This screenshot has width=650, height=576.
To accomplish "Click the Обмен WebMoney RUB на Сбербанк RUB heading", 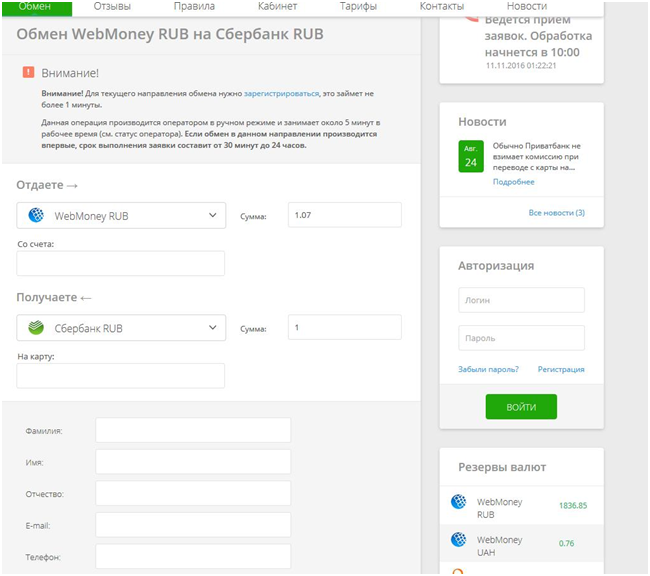I will (x=170, y=34).
